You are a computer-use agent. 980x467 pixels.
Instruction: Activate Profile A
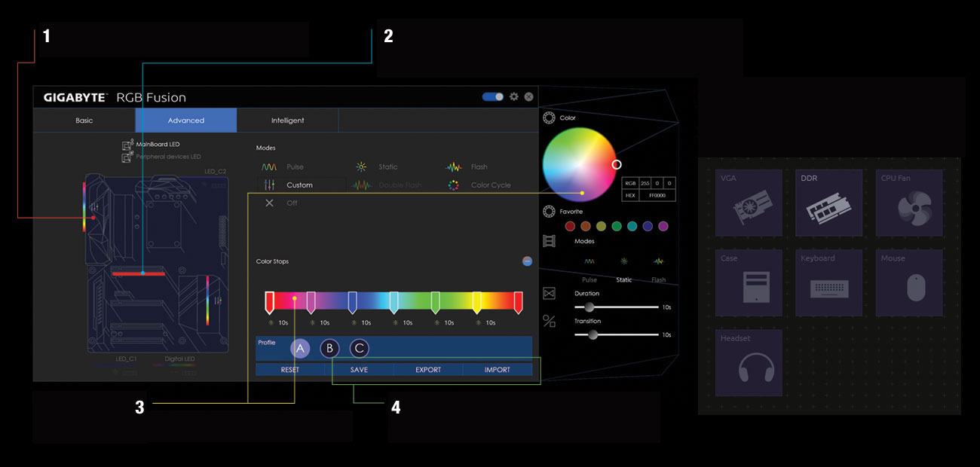(300, 348)
